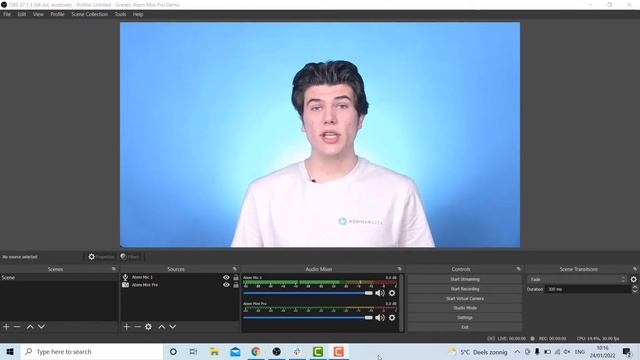Open the Scene Collection menu

(x=90, y=14)
